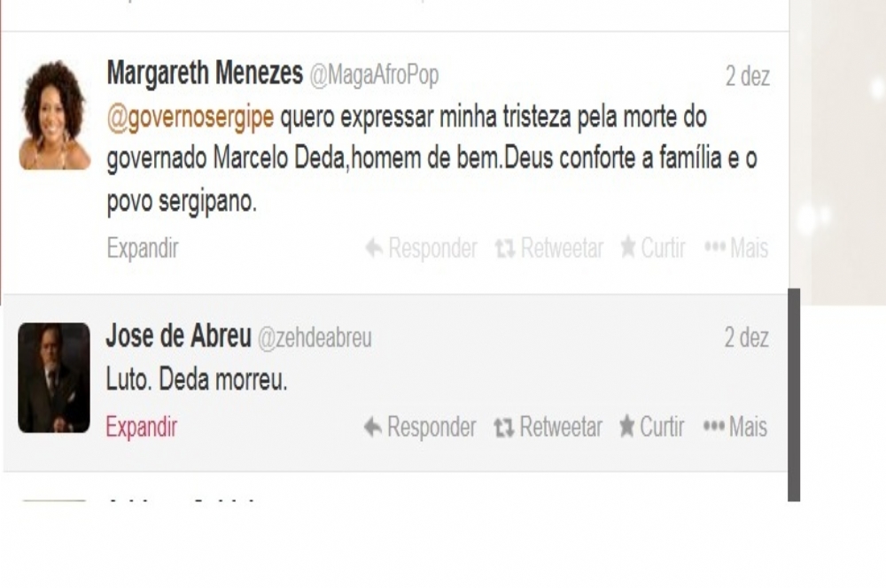Screen dimensions: 886x588
Task: Click three-dots Mais icon on Jose de Abreu tweet
Action: click(713, 426)
